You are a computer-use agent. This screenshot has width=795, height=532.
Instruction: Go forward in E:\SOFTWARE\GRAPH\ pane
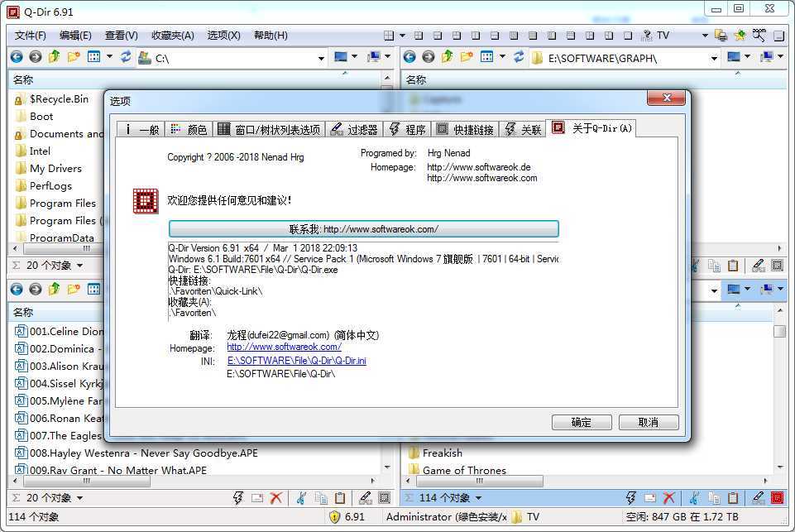click(x=429, y=57)
